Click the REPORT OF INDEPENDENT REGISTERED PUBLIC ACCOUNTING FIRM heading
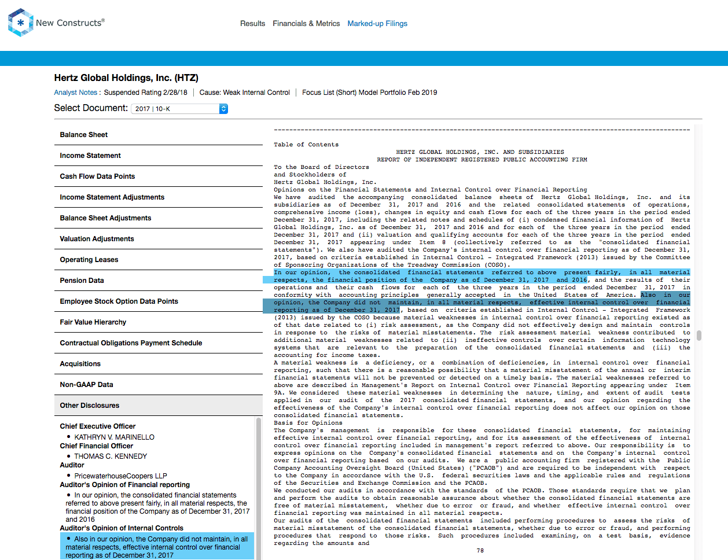728x560 pixels. click(482, 160)
